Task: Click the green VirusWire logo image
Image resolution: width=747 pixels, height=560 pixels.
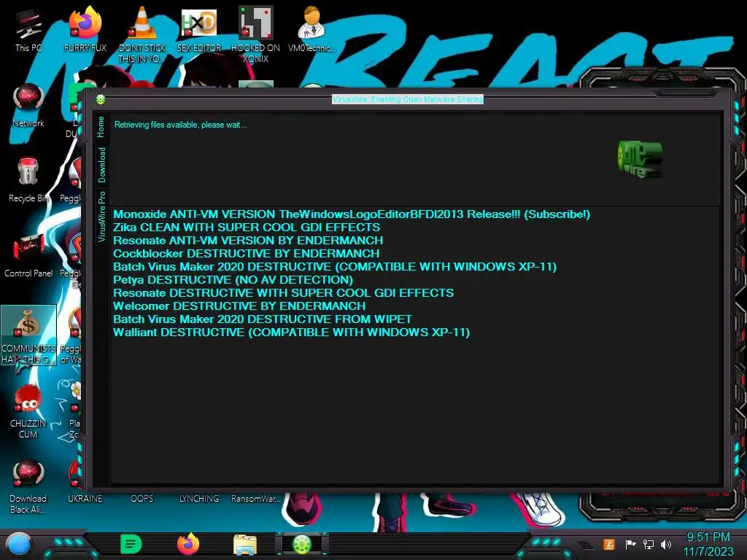Action: pos(640,159)
